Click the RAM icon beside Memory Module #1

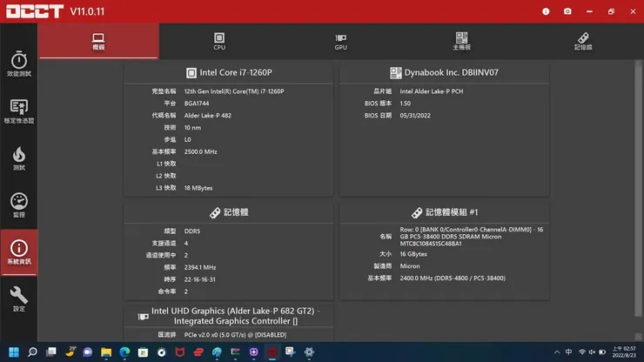(x=417, y=213)
